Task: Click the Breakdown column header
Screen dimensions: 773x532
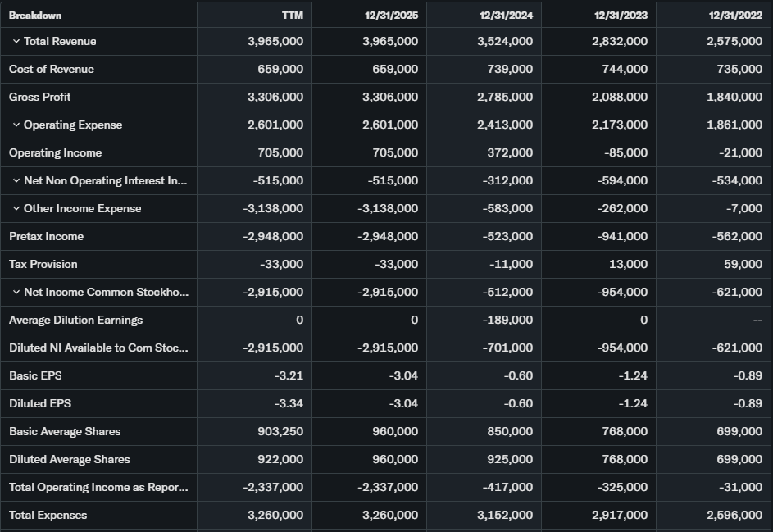Action: click(x=35, y=15)
